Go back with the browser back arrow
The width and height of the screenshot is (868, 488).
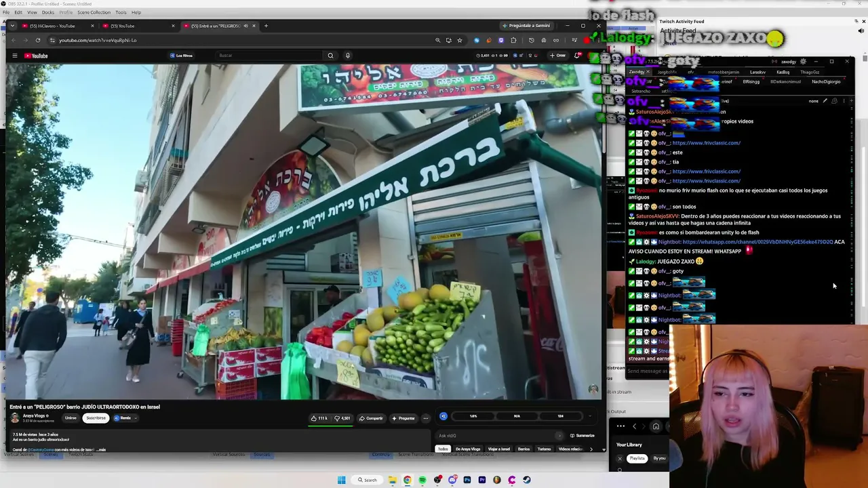(12, 40)
